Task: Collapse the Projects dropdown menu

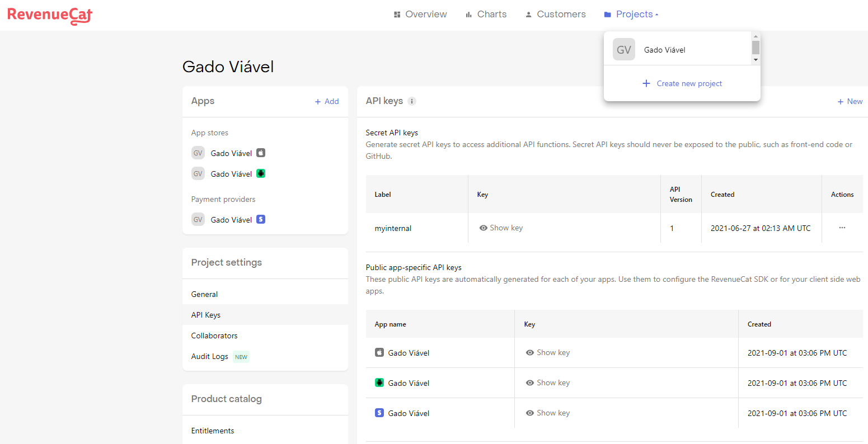Action: coord(637,15)
